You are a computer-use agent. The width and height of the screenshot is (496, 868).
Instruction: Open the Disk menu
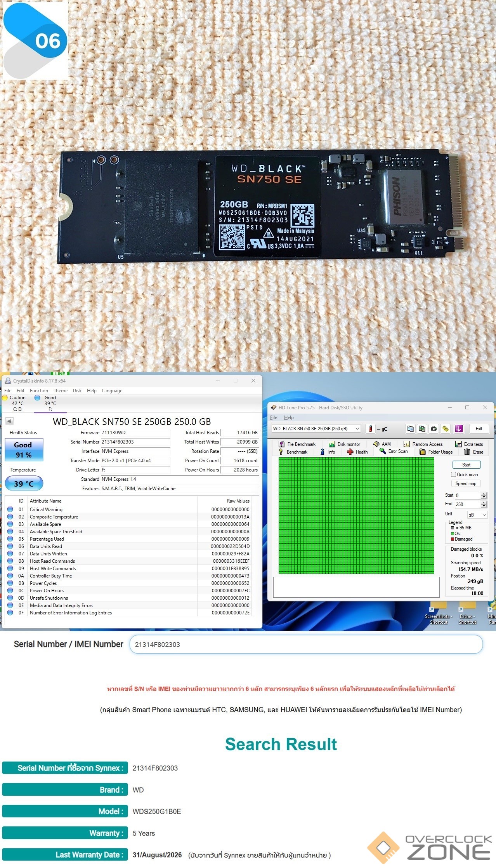(x=77, y=390)
